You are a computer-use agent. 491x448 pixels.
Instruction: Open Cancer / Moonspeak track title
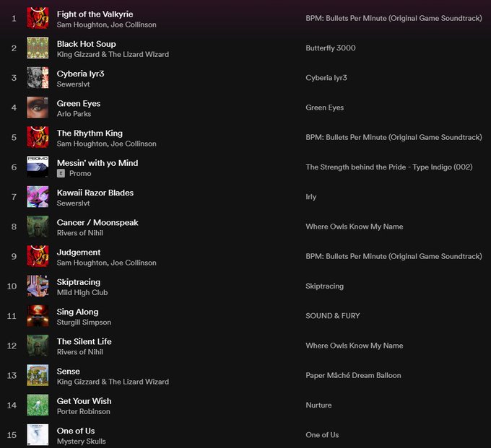point(97,222)
